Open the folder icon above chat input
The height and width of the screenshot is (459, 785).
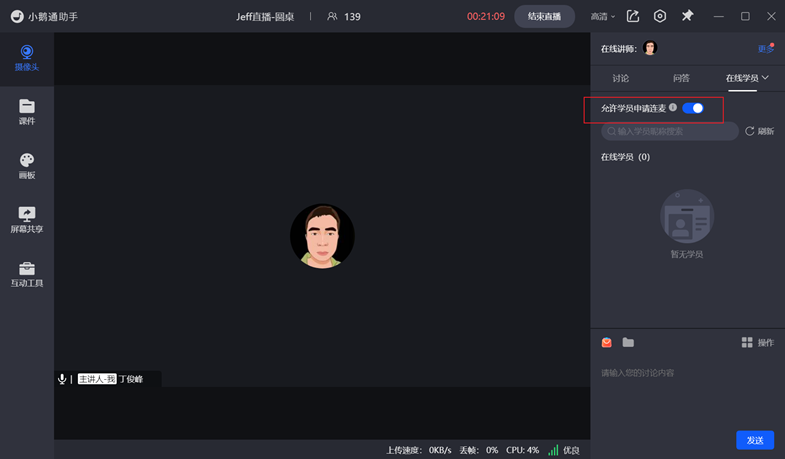628,343
